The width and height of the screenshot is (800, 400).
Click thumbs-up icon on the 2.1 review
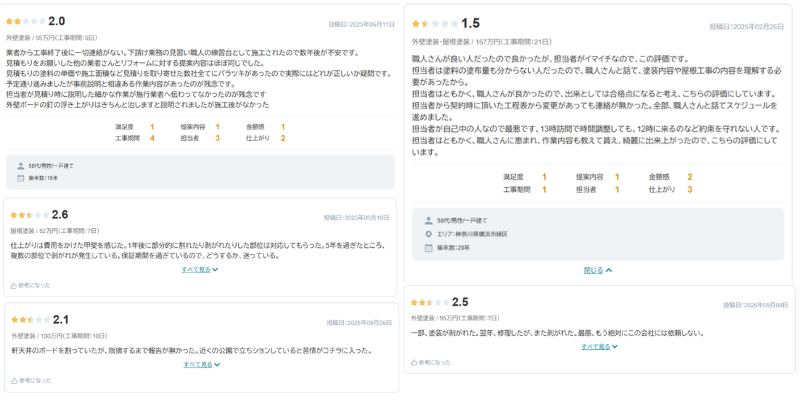click(14, 381)
